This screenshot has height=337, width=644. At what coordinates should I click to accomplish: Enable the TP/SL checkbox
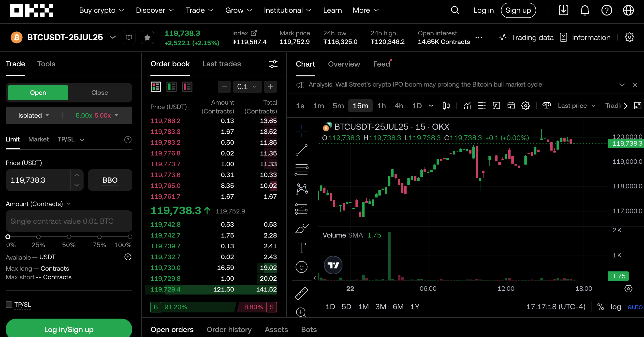click(9, 305)
